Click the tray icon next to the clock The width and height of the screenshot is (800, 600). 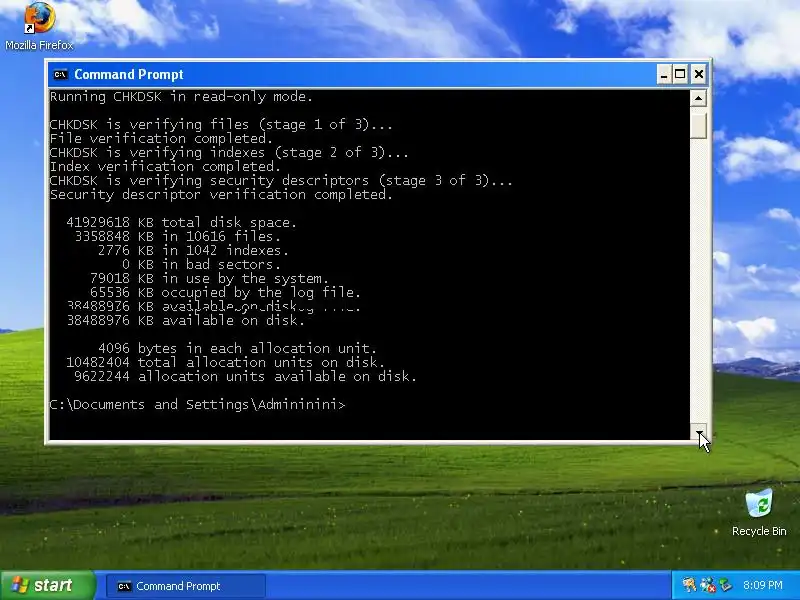tap(726, 585)
